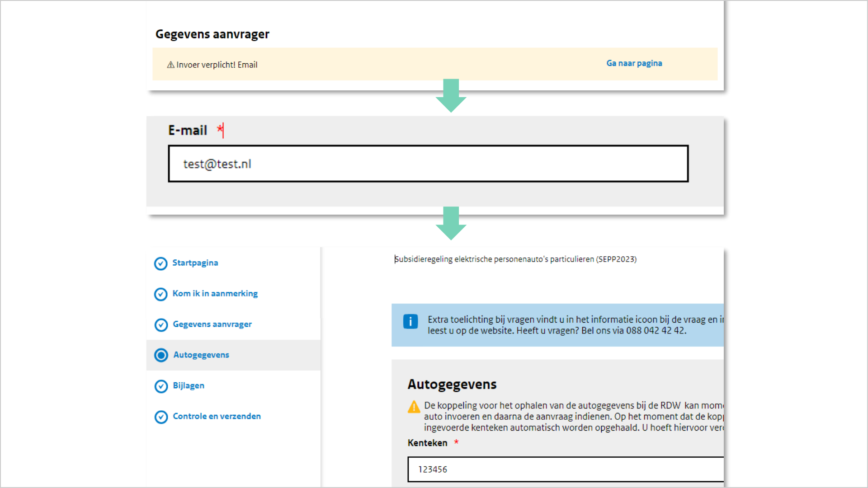Click the Gegevens aanvrager sidebar link
Image resolution: width=868 pixels, height=488 pixels.
point(212,324)
